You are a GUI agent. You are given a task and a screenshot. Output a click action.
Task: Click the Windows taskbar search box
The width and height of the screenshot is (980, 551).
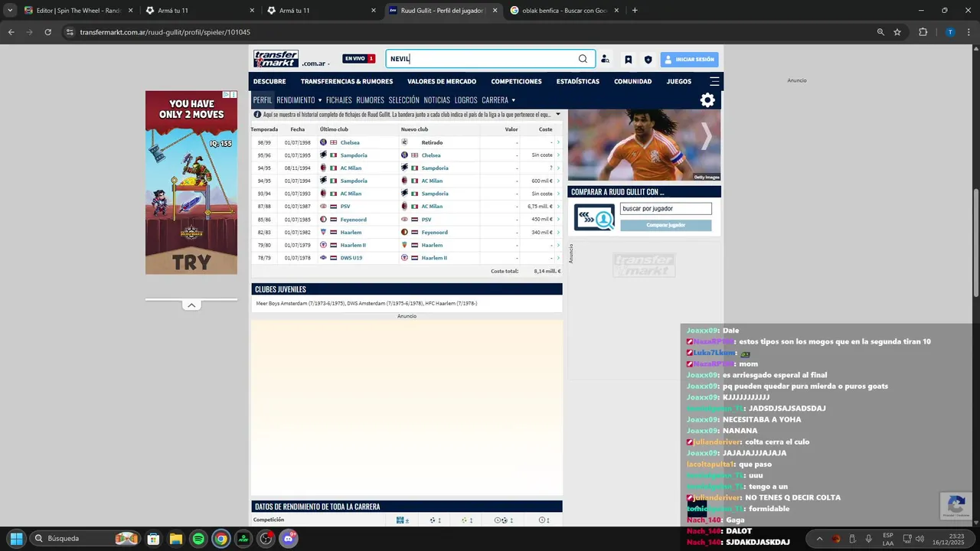[x=85, y=539]
